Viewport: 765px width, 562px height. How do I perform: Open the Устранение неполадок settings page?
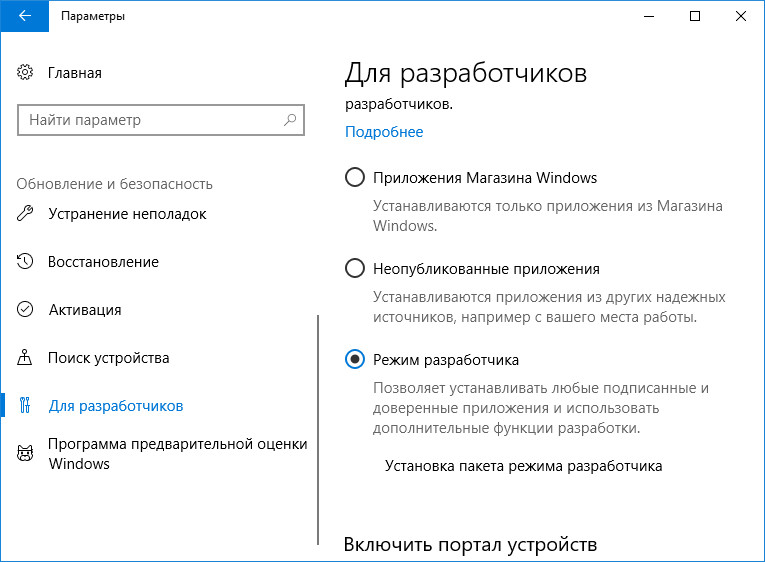pyautogui.click(x=127, y=214)
